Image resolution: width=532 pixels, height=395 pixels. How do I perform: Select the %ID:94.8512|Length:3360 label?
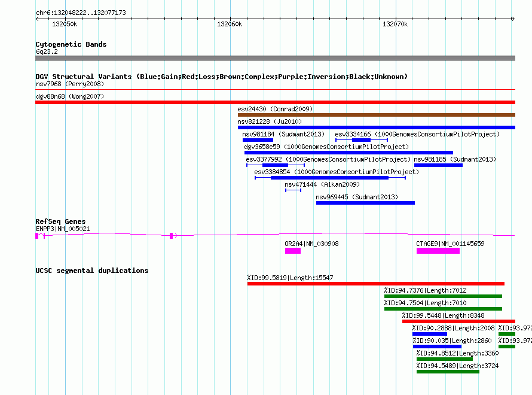tap(457, 353)
